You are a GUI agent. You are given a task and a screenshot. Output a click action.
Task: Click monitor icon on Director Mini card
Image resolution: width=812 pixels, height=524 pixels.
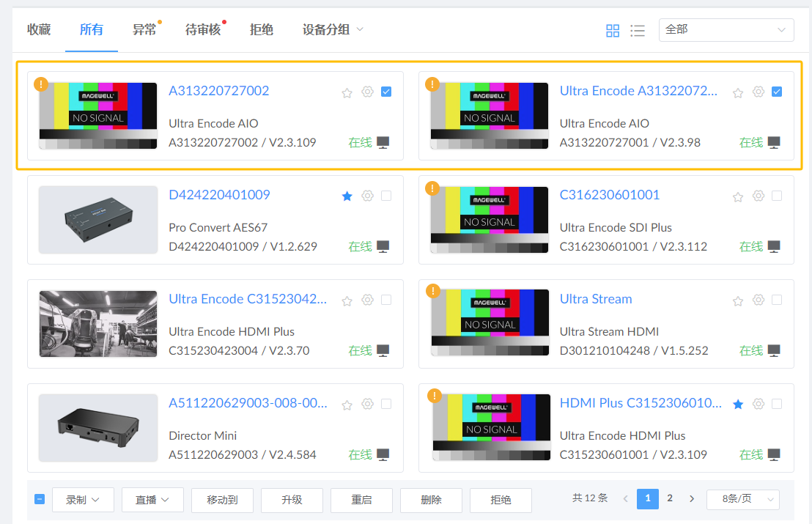click(x=383, y=455)
